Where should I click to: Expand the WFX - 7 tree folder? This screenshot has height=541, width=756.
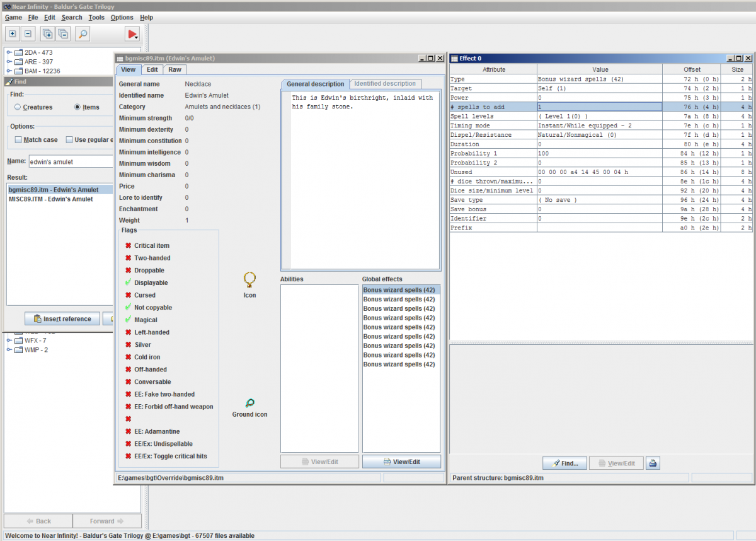[x=9, y=340]
